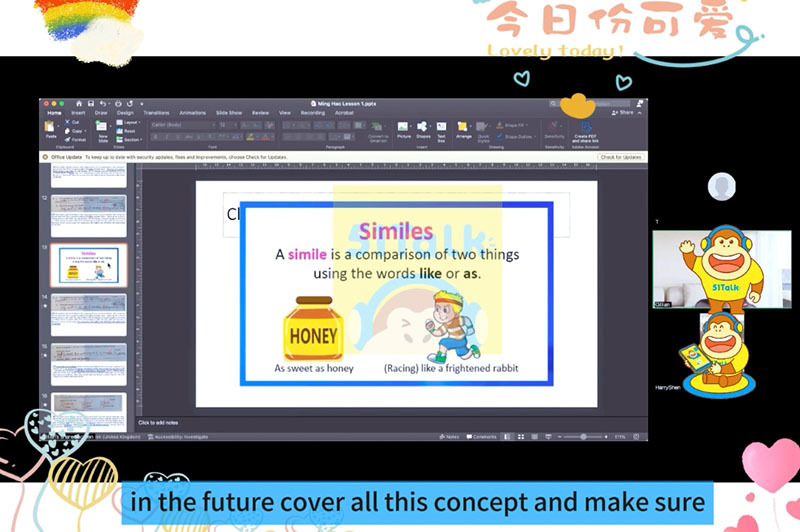Viewport: 800px width, 532px height.
Task: Toggle the Notes pane in status bar
Action: [x=449, y=437]
